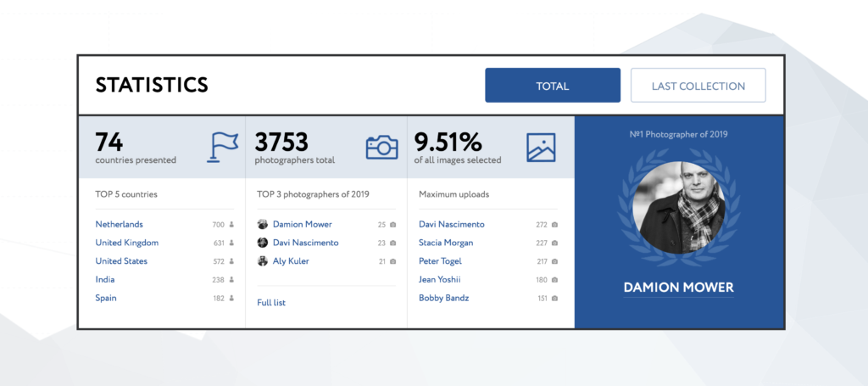This screenshot has width=868, height=386.
Task: Click the camera icon next to 272 uploads
Action: point(554,225)
